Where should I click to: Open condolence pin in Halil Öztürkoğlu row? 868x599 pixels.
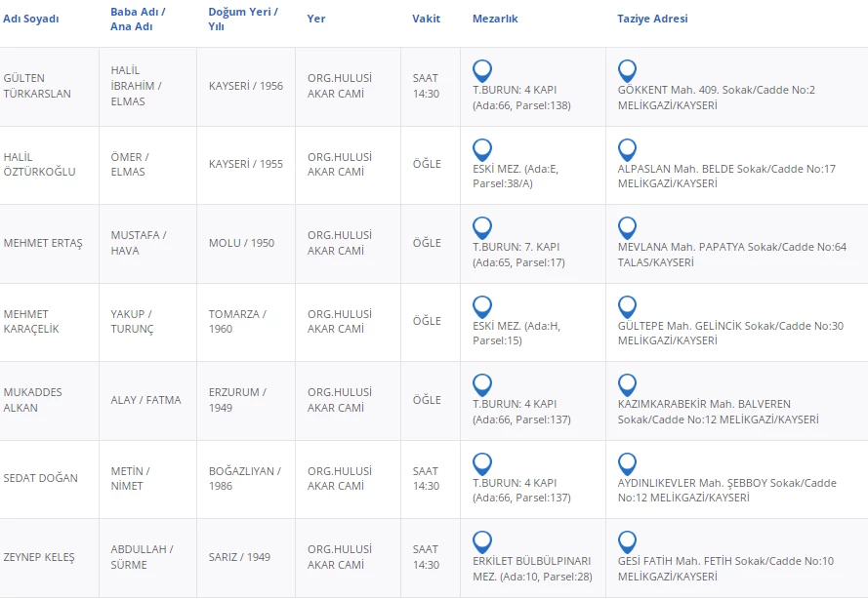pyautogui.click(x=627, y=149)
